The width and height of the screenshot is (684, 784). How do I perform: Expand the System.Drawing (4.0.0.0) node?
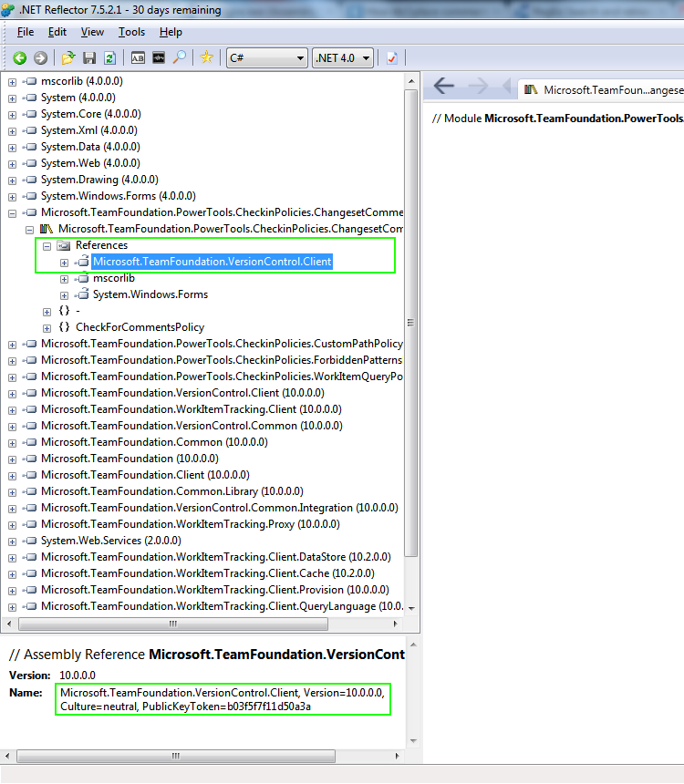coord(12,181)
